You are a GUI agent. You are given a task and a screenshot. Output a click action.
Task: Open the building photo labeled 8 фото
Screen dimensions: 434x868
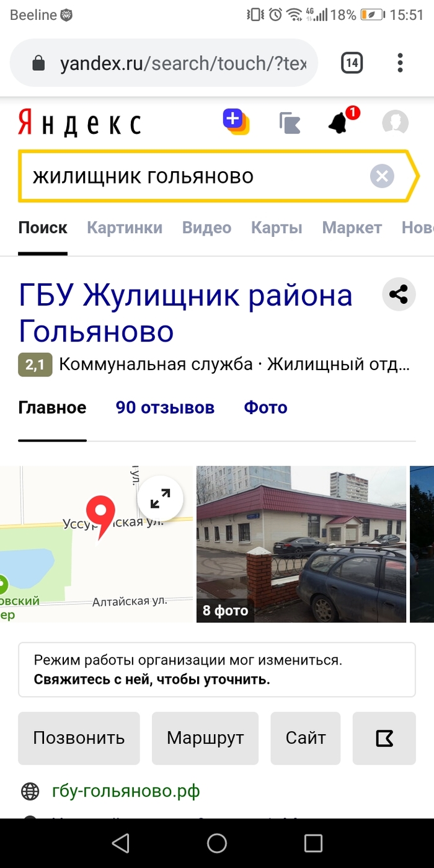coord(301,544)
